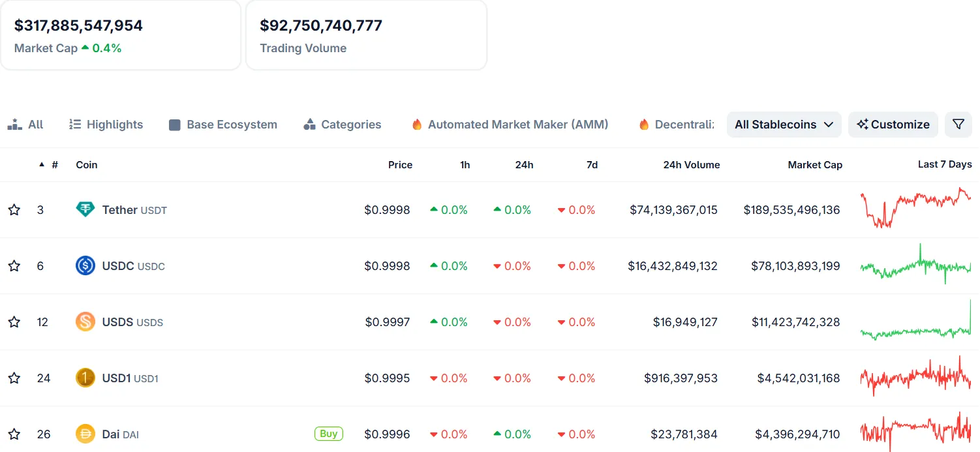The width and height of the screenshot is (980, 452).
Task: Click the Buy button for Dai
Action: (x=329, y=434)
